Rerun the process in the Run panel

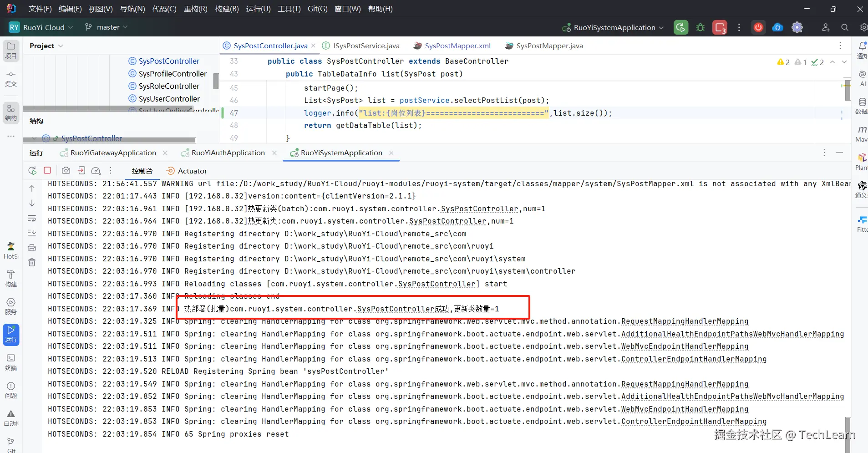(x=32, y=171)
